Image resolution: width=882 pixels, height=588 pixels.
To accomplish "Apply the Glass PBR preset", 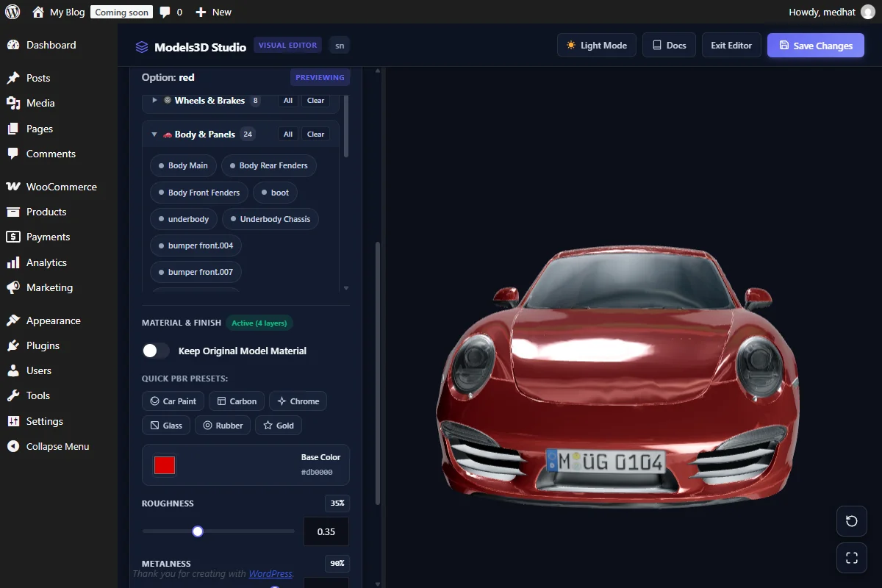I will point(166,426).
